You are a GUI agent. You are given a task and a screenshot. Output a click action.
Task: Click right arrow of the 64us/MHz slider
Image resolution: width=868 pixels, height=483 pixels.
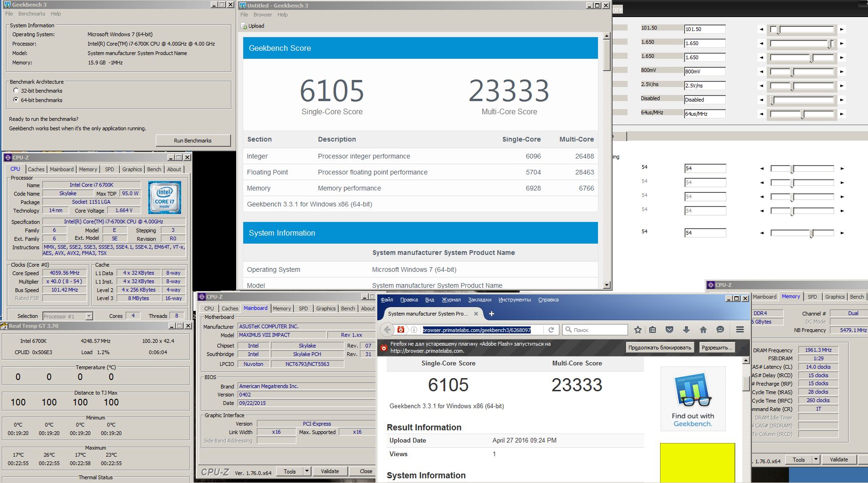point(842,114)
